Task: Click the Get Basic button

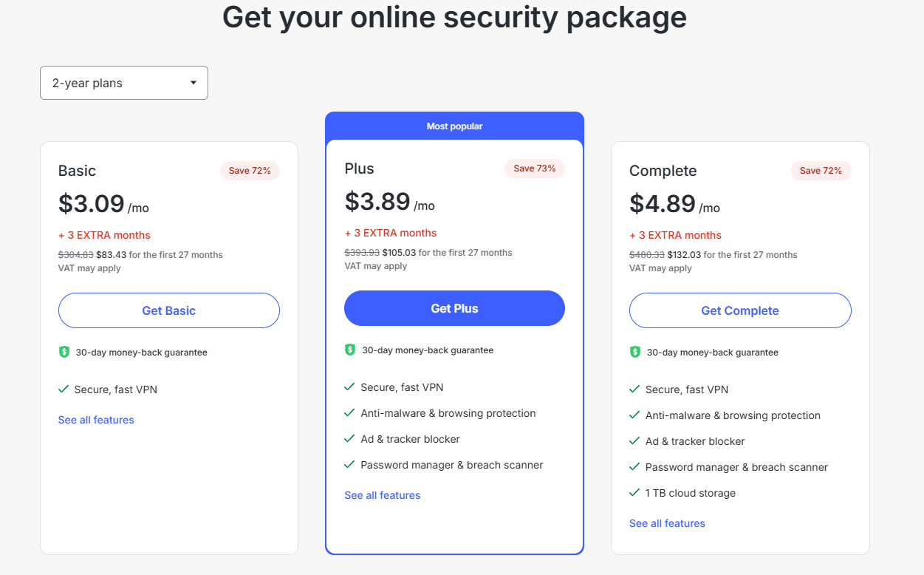Action: pyautogui.click(x=169, y=310)
